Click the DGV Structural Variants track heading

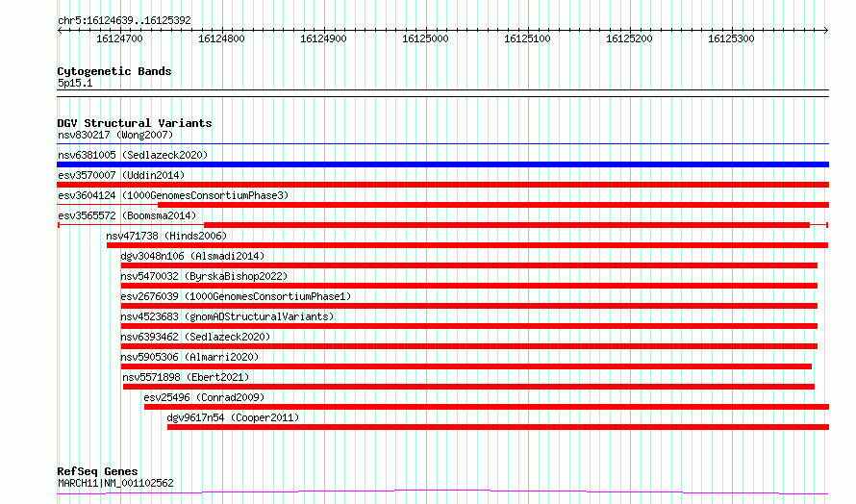tap(135, 123)
